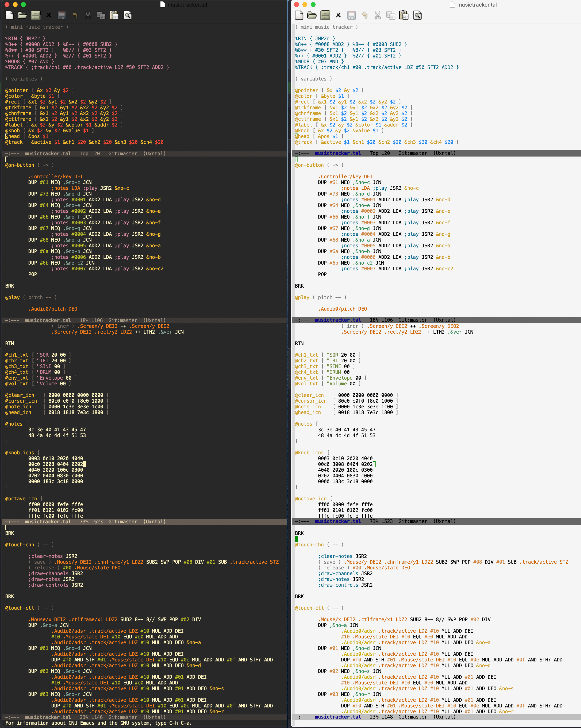
Task: Click Cut scissors icon in dark window
Action: pyautogui.click(x=88, y=15)
